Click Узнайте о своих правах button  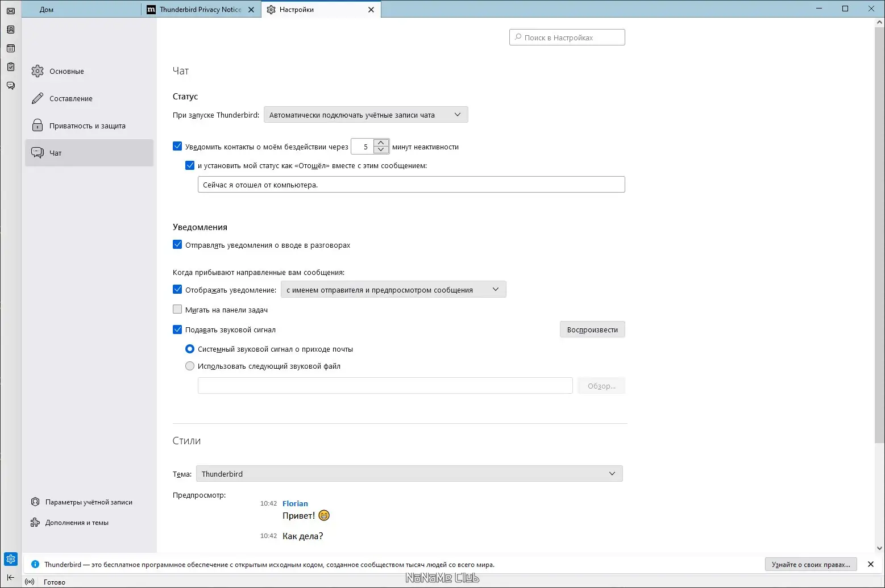[811, 564]
